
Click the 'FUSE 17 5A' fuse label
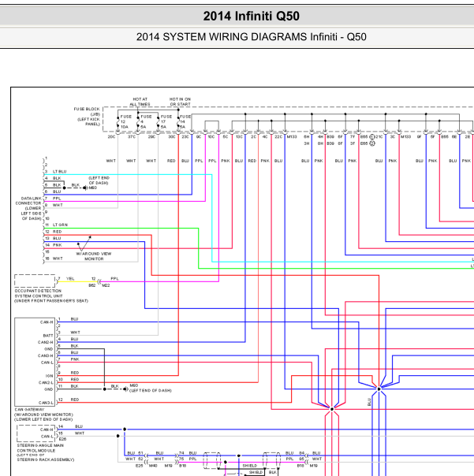pos(166,121)
